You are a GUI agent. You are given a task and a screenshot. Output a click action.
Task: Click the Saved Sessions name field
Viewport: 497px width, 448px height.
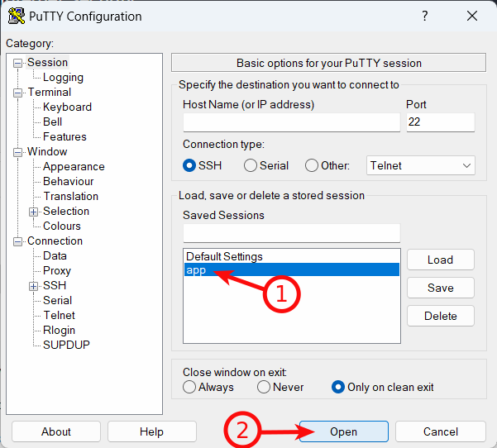[x=291, y=233]
